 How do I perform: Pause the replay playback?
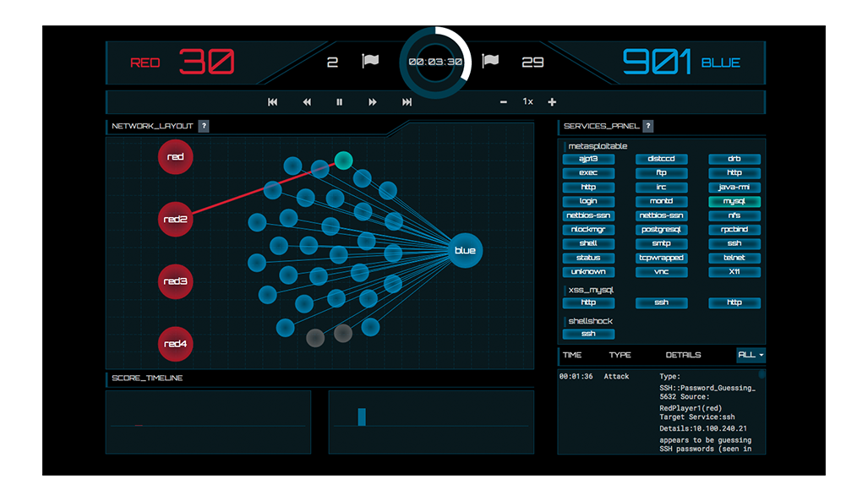[340, 102]
